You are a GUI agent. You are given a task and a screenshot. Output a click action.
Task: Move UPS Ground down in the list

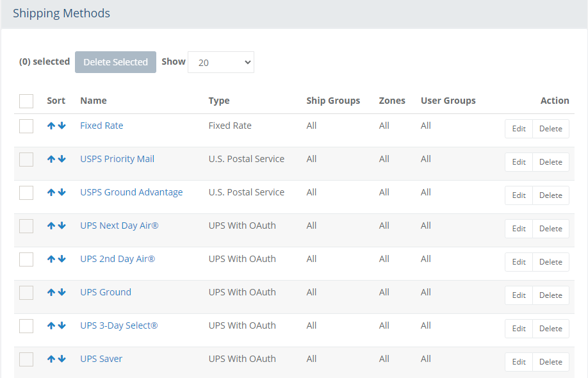point(62,293)
